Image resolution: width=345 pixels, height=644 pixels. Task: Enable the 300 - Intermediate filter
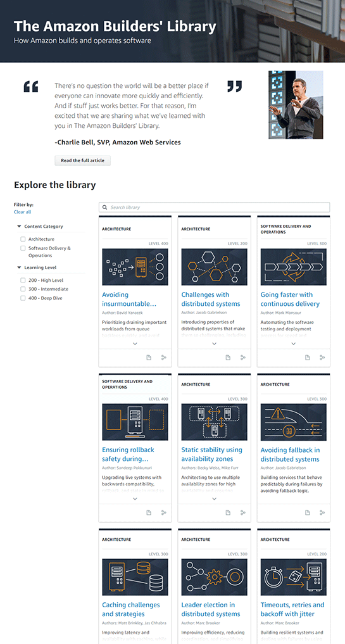(x=23, y=289)
